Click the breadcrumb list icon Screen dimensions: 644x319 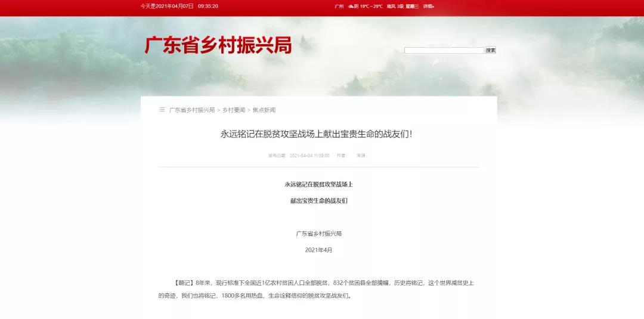pyautogui.click(x=162, y=110)
